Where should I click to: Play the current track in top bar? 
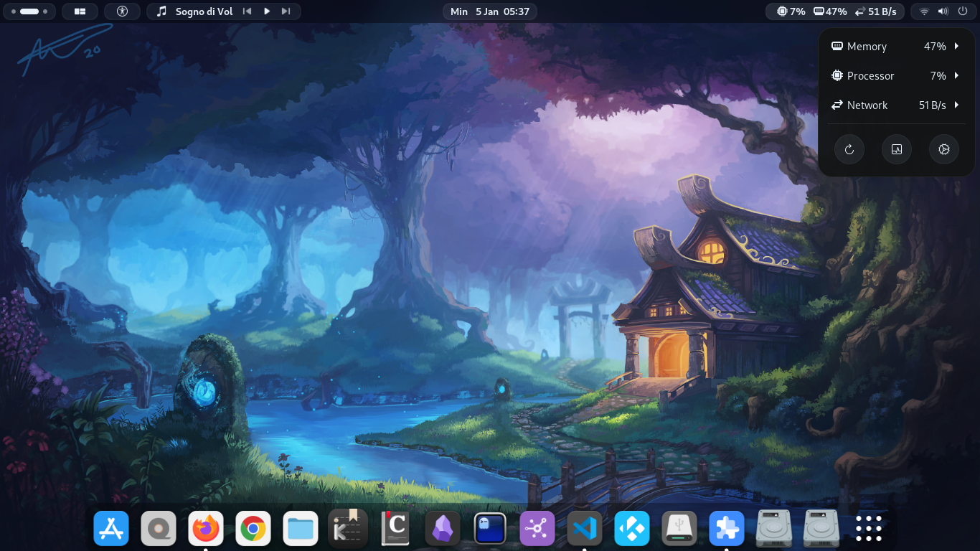point(267,11)
